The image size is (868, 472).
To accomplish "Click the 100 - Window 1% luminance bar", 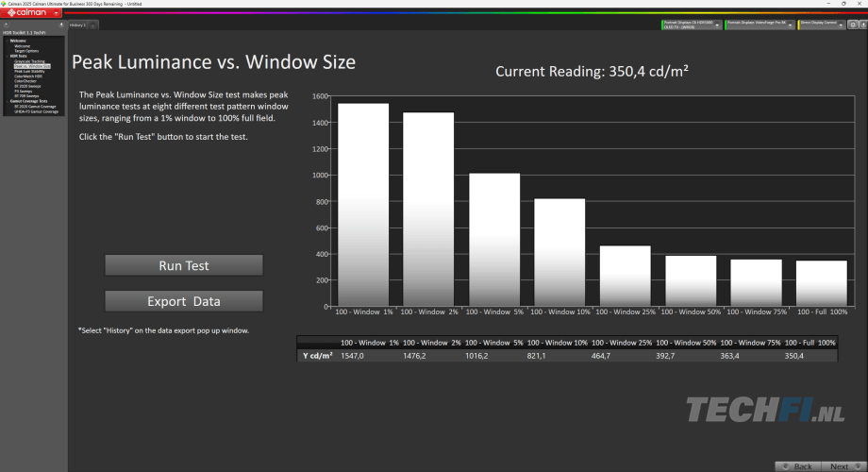I will pos(363,203).
